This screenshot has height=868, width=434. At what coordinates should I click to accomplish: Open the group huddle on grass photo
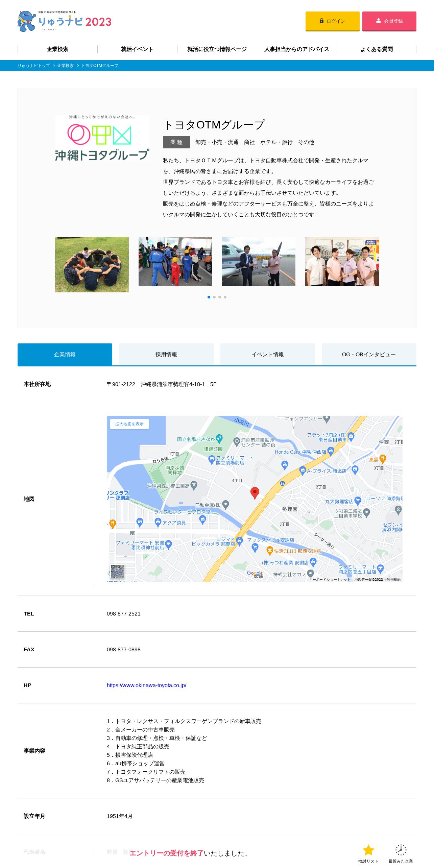(x=92, y=265)
